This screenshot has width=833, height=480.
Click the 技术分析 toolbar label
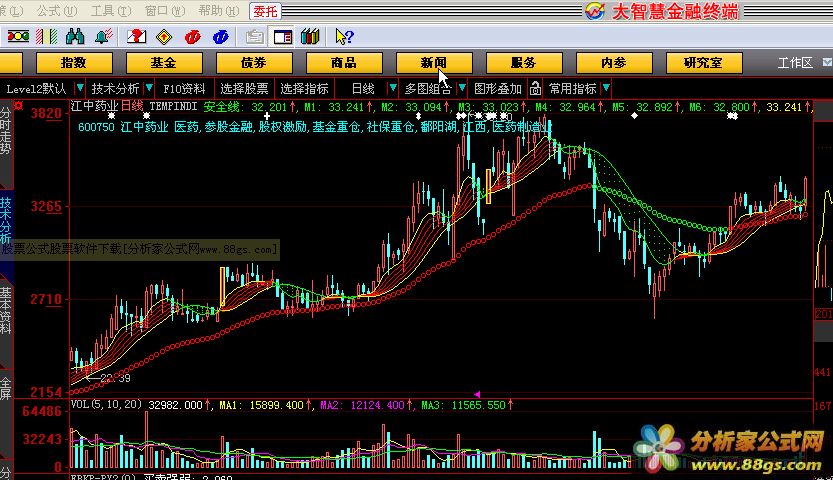click(x=115, y=88)
